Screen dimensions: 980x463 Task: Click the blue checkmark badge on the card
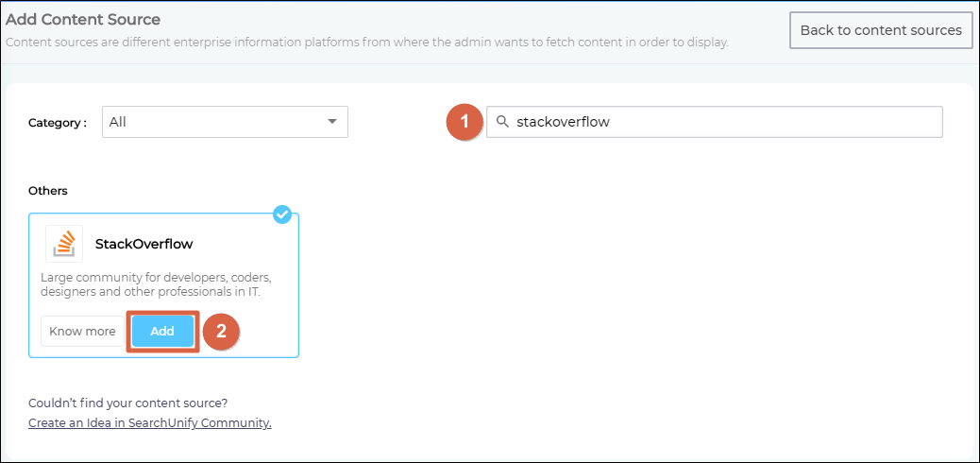tap(281, 214)
